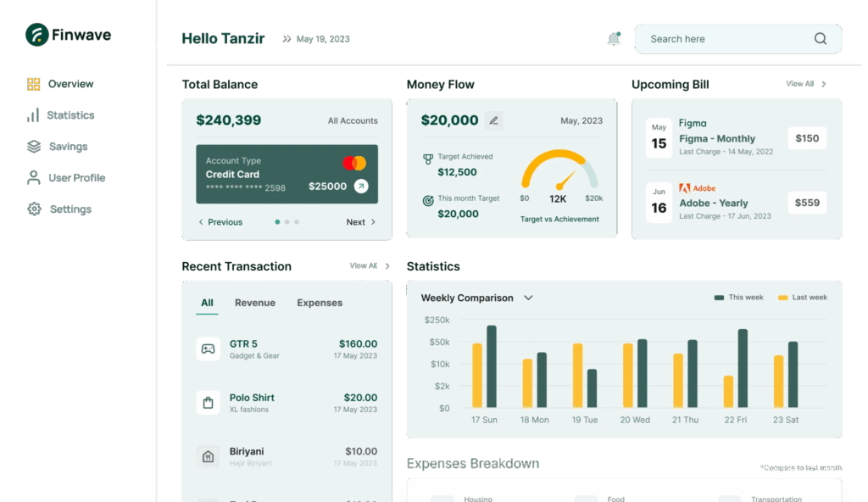Click the notification bell icon

coord(614,39)
